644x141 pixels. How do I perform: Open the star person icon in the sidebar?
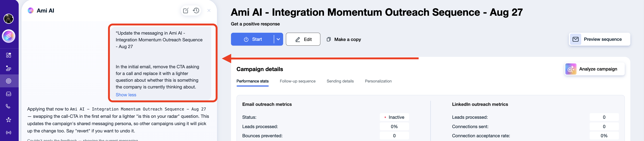(x=9, y=120)
